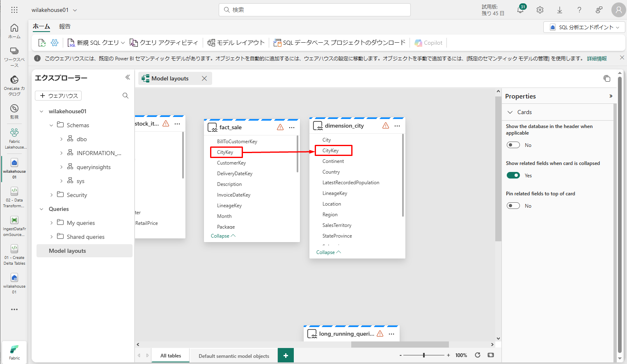This screenshot has width=627, height=364.
Task: Toggle show database in header switch
Action: pyautogui.click(x=513, y=145)
